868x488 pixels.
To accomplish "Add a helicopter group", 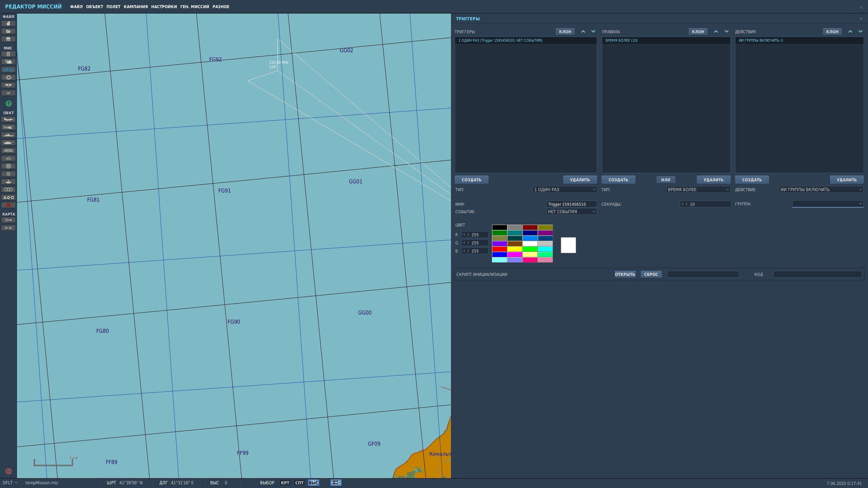I will pos(8,127).
